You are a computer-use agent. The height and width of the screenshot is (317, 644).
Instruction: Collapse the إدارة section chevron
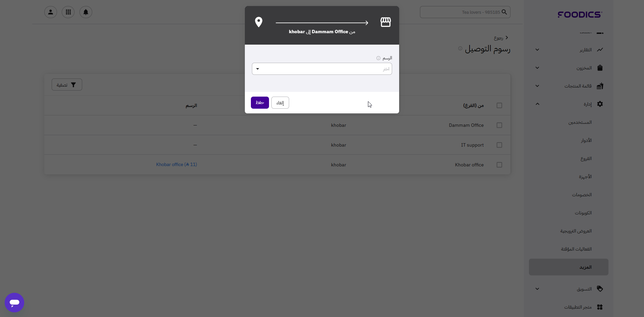tap(537, 104)
